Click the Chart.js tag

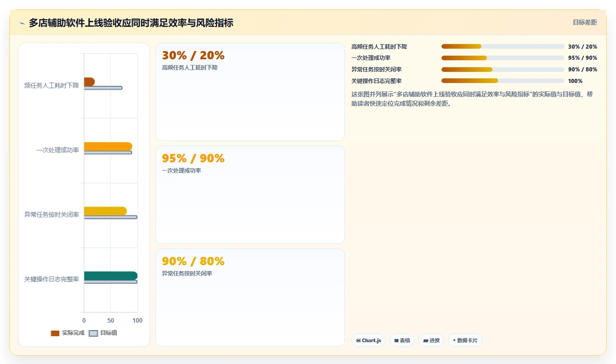[368, 340]
